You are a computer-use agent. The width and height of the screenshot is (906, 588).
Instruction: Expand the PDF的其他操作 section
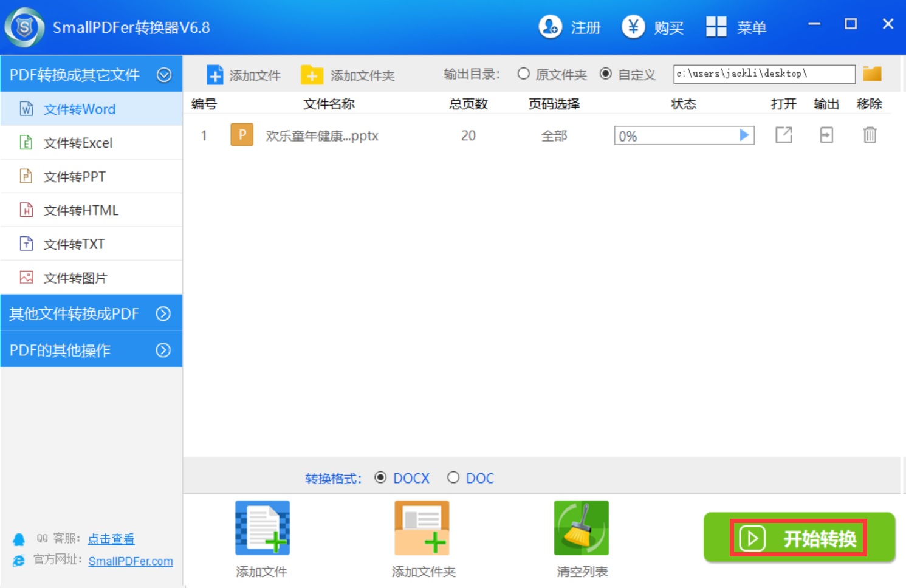click(x=163, y=350)
